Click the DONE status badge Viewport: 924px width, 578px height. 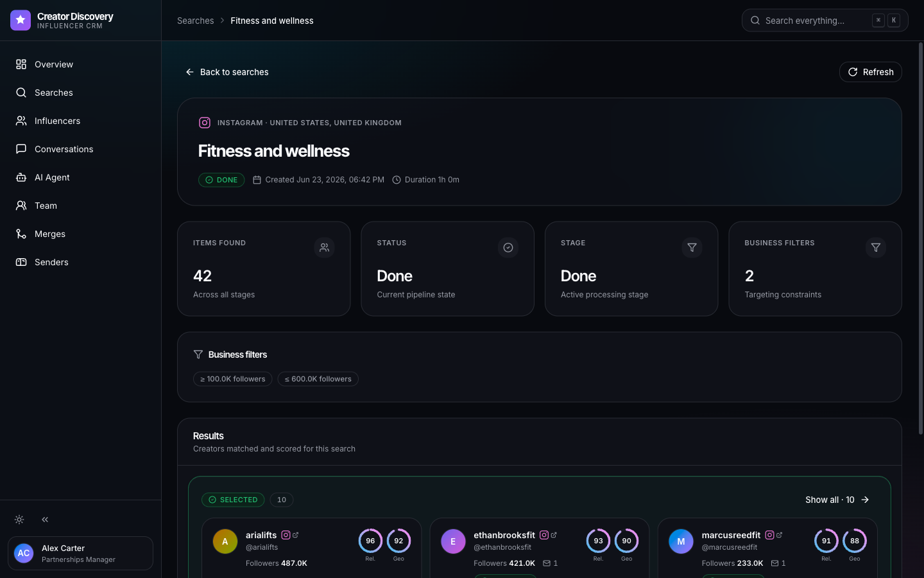click(221, 180)
